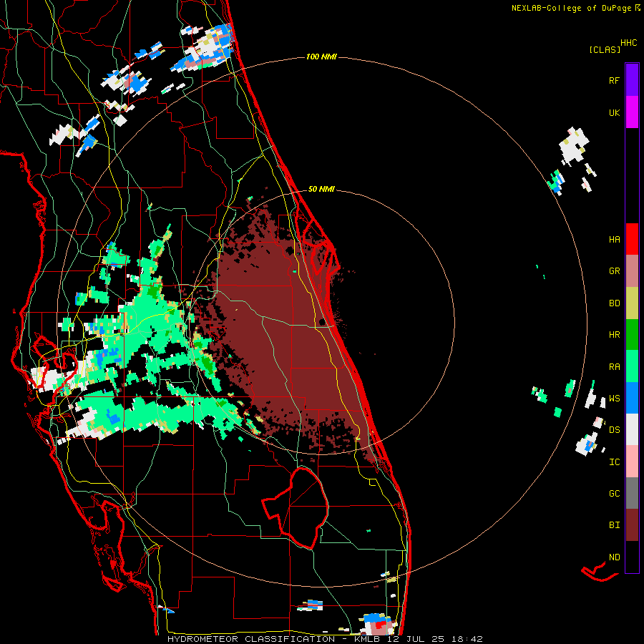This screenshot has height=644, width=644.
Task: Click the BI legend label
Action: point(614,525)
